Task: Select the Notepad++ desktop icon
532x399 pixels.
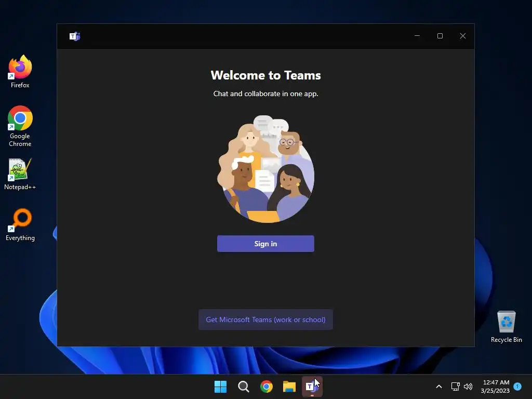Action: (20, 174)
